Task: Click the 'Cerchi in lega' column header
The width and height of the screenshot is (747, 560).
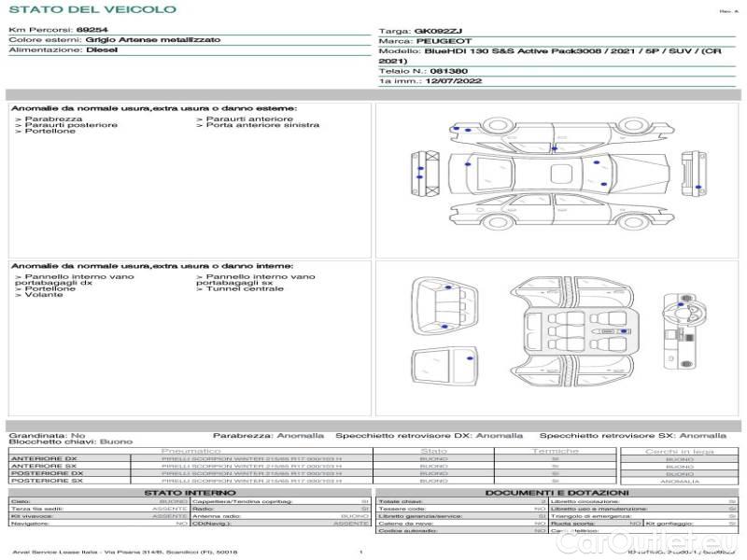Action: pos(679,451)
